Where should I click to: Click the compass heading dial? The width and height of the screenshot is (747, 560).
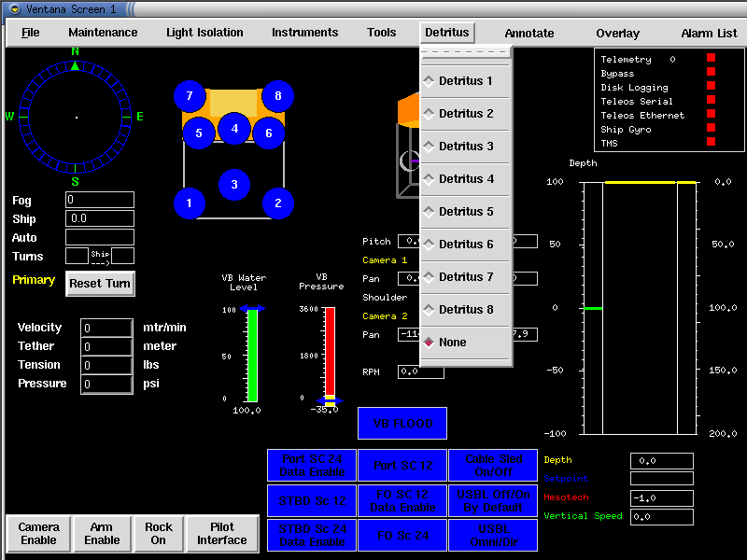(76, 118)
